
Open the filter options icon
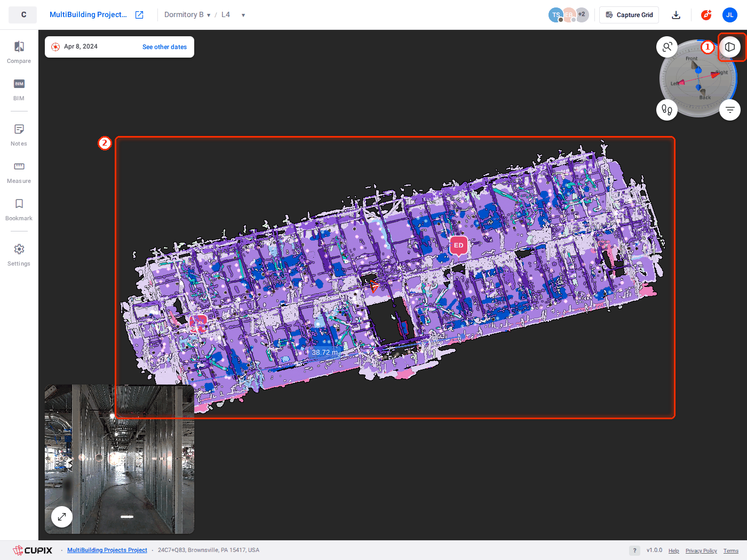[730, 110]
